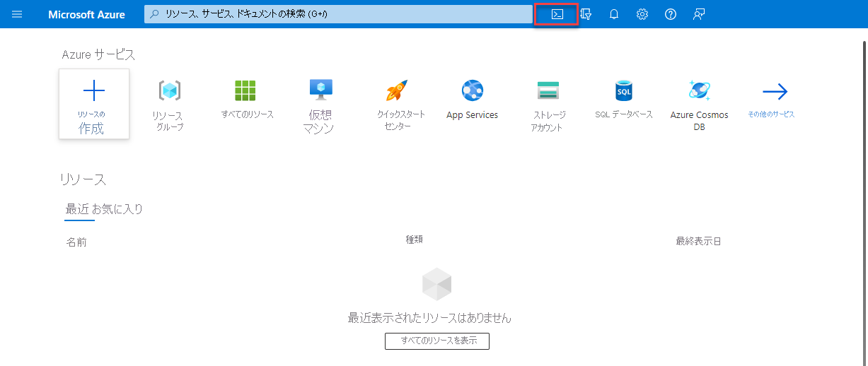Select the 最近 tab
Screen dimensions: 868x366
77,209
